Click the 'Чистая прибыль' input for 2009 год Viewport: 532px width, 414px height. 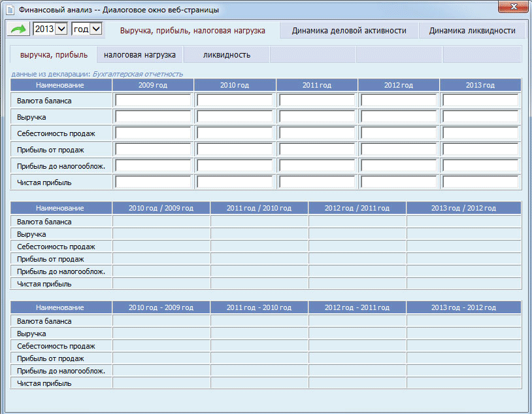point(153,182)
